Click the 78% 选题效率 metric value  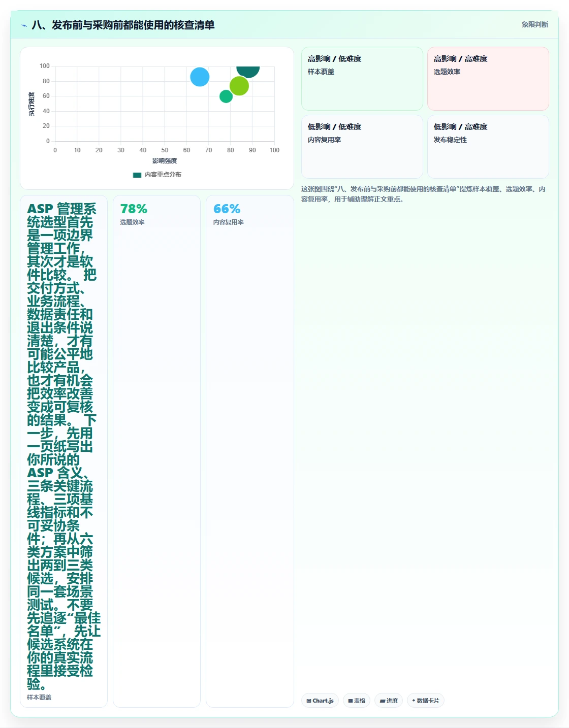134,209
